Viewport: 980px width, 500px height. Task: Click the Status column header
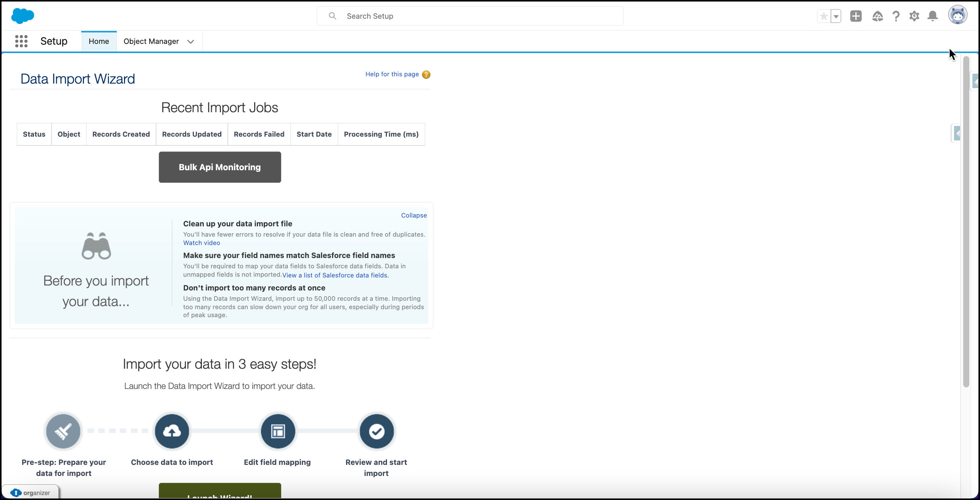tap(34, 134)
